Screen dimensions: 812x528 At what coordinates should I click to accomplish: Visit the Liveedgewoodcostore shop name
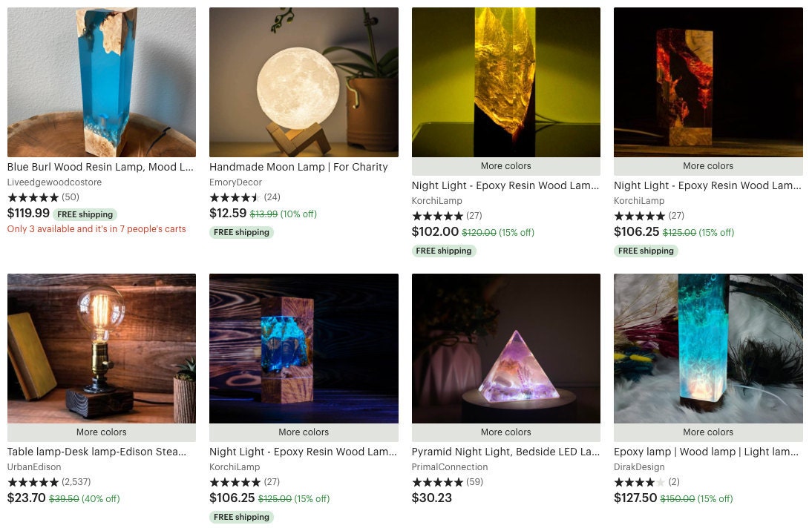click(54, 182)
